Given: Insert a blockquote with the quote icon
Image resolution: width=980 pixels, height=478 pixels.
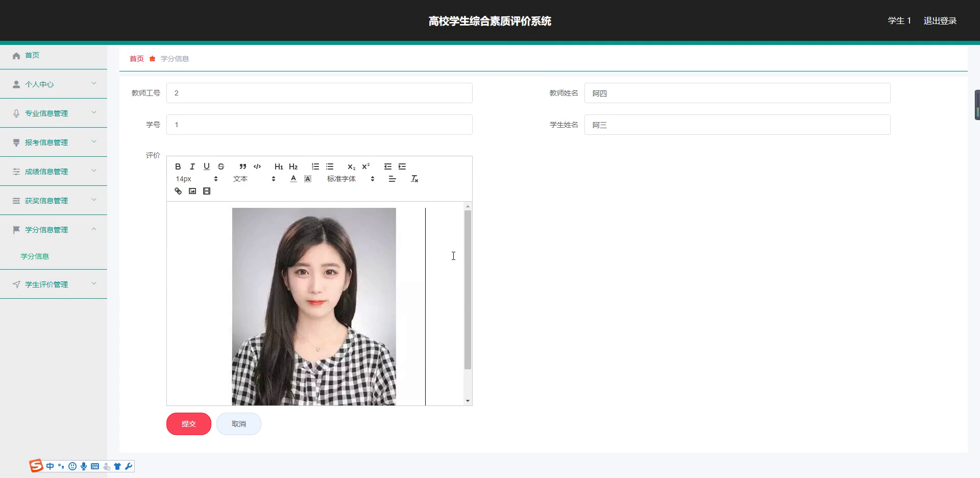Looking at the screenshot, I should coord(243,166).
